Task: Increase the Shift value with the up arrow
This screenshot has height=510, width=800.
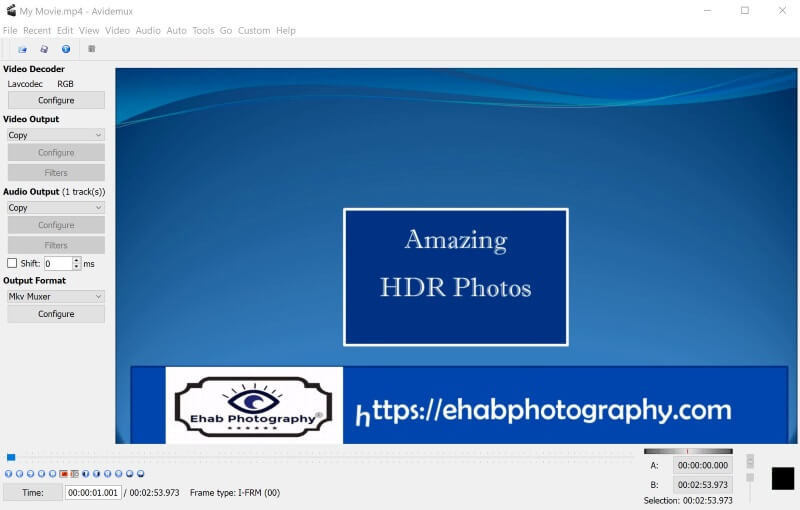Action: click(x=77, y=260)
